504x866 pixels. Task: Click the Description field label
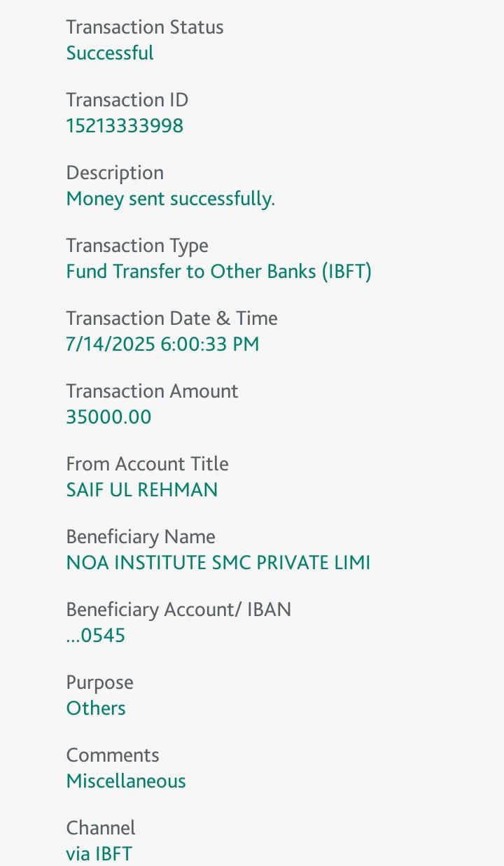115,173
